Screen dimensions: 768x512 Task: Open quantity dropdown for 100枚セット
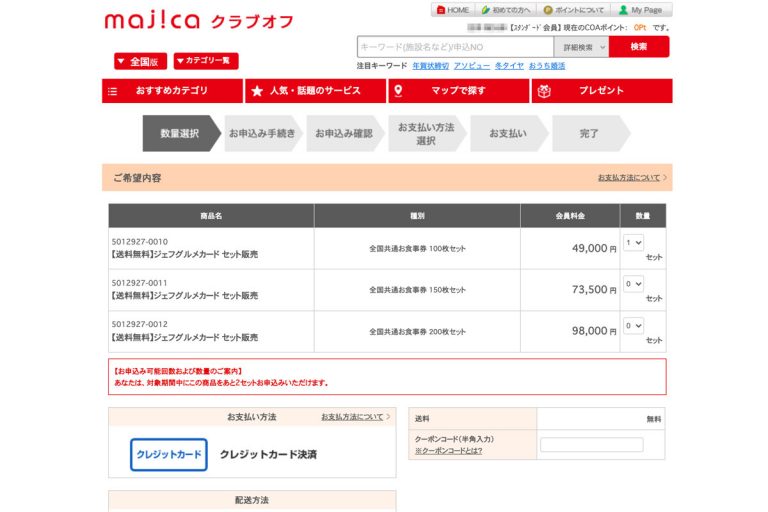pos(633,243)
